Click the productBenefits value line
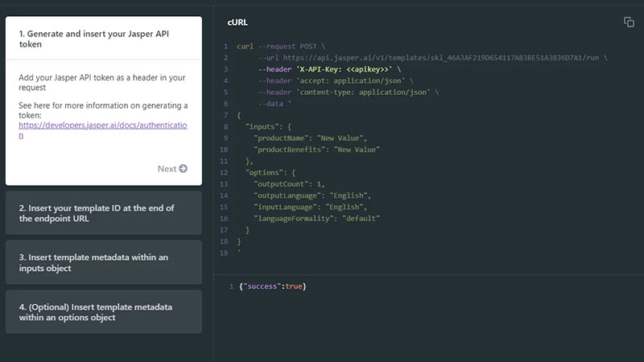The width and height of the screenshot is (644, 362). pyautogui.click(x=316, y=150)
